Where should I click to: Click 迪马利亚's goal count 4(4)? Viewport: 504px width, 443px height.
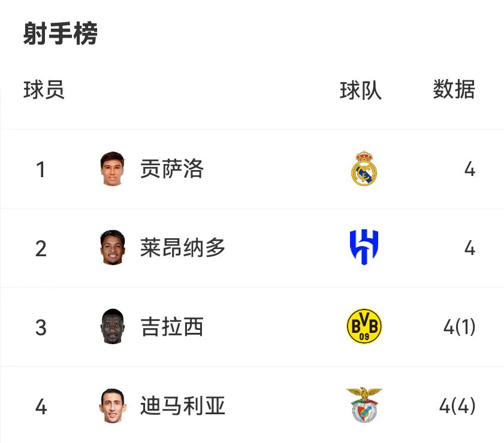tap(457, 406)
